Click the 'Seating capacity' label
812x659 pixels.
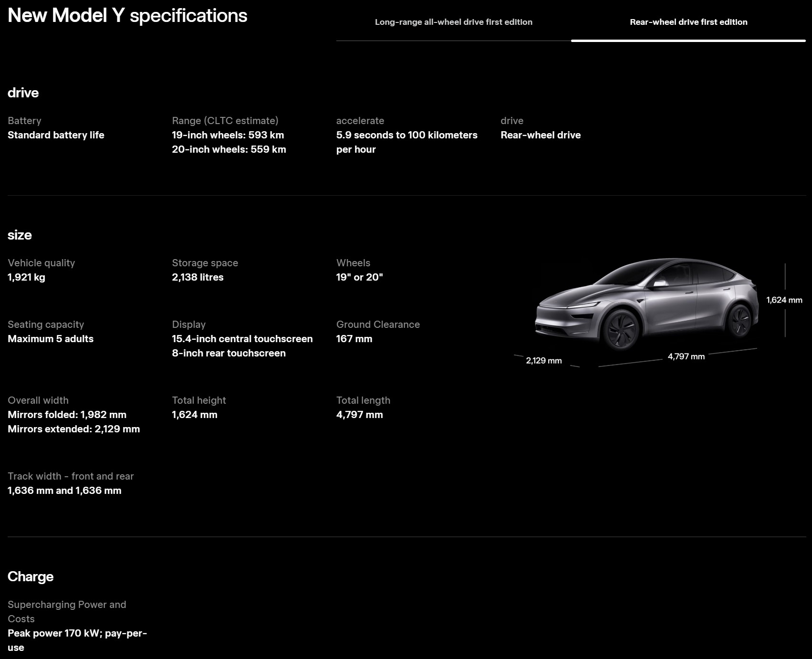46,324
